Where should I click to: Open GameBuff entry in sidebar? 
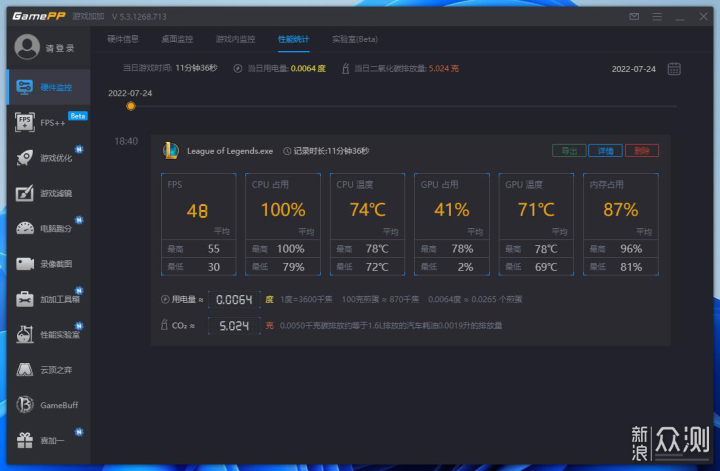coord(49,405)
